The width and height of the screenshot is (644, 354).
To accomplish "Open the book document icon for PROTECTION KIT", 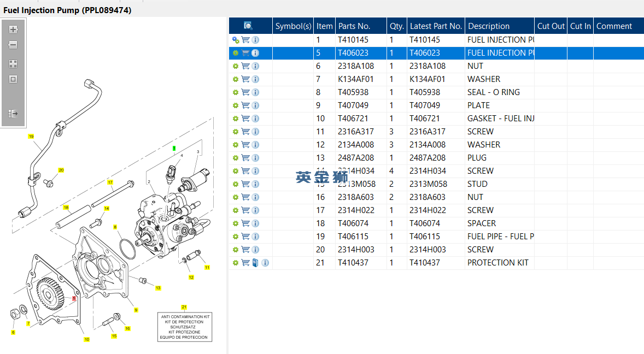I will 255,263.
